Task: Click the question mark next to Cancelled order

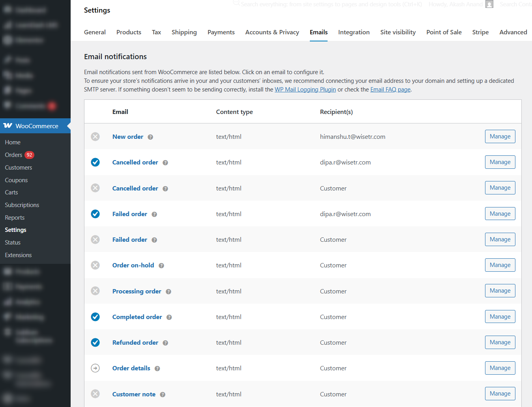Action: pos(165,162)
